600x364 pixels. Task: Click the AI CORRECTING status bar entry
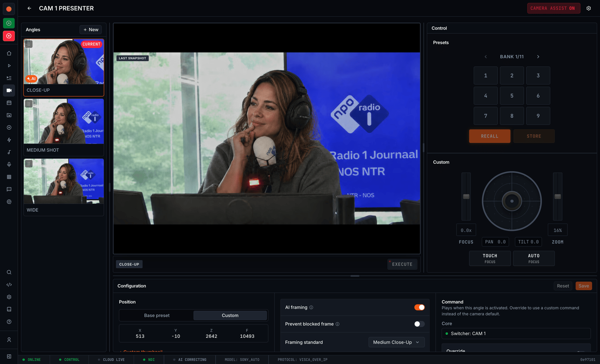click(x=190, y=360)
